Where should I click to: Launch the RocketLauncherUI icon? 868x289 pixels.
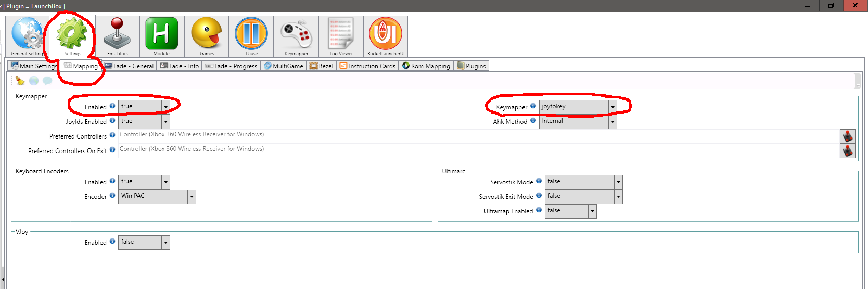tap(386, 35)
